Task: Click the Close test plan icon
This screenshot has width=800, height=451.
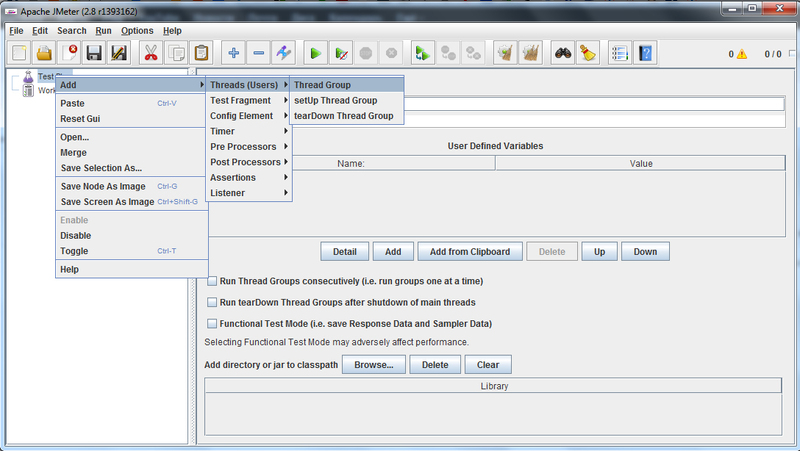Action: 69,53
